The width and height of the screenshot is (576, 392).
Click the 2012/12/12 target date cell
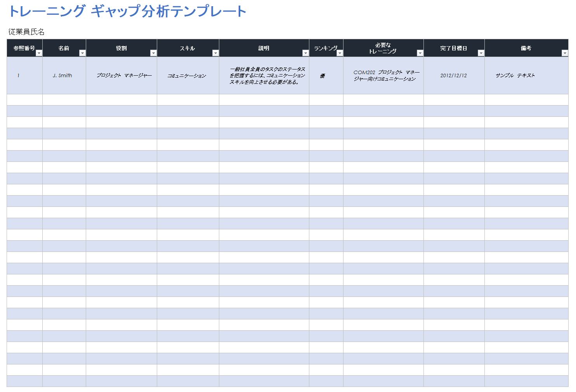click(x=454, y=76)
